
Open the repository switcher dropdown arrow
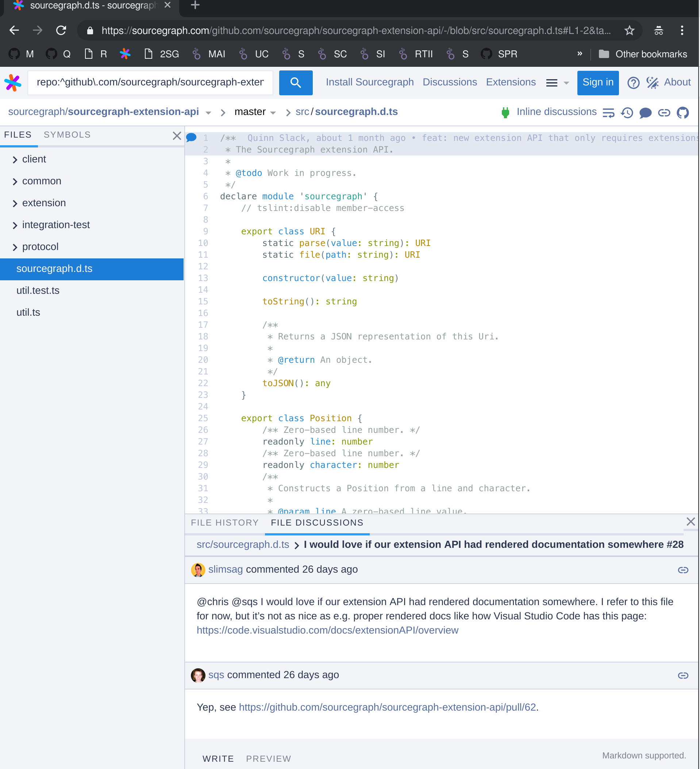click(208, 113)
